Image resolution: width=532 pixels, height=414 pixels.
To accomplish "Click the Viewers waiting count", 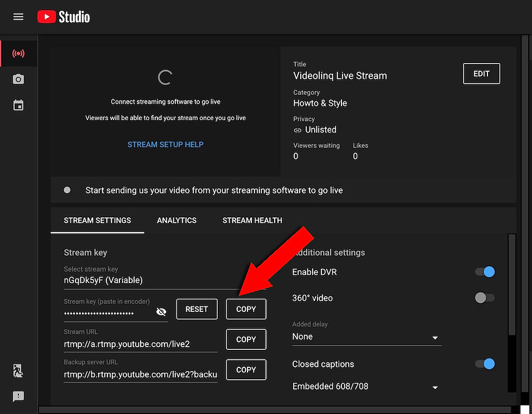I will coord(295,156).
